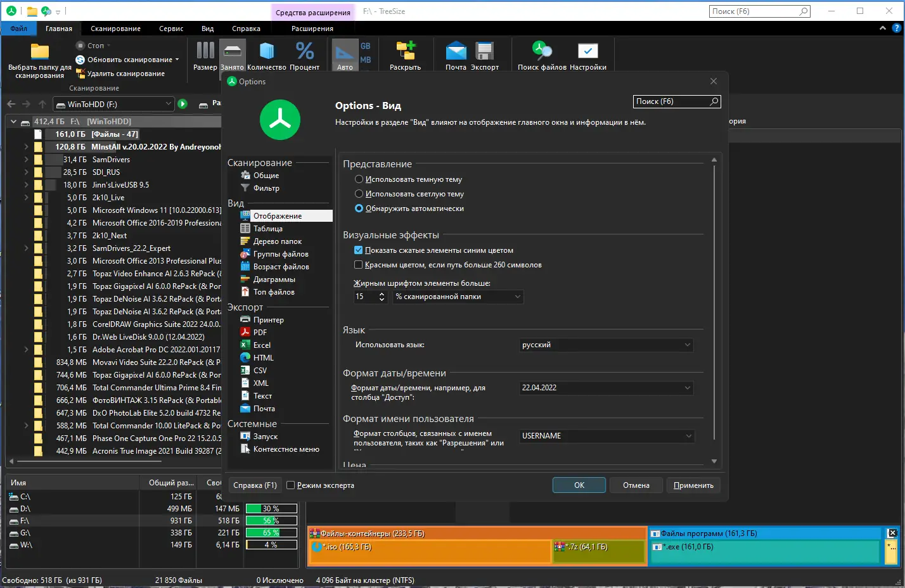Click the Справка (F1) help button
The width and height of the screenshot is (905, 588).
[x=255, y=485]
